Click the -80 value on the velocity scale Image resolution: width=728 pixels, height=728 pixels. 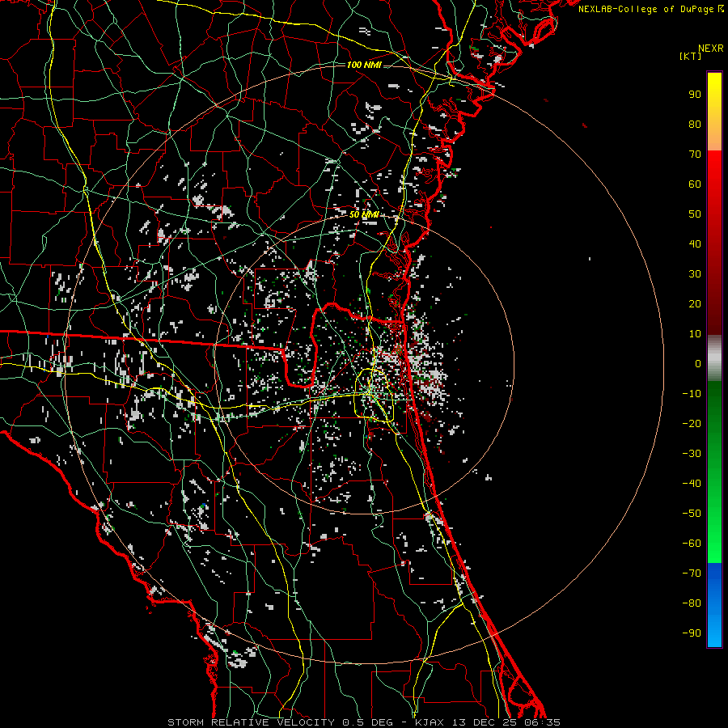692,603
